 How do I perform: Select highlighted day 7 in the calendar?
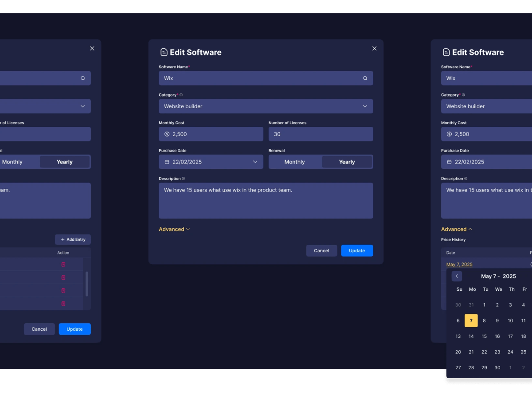[x=471, y=321]
